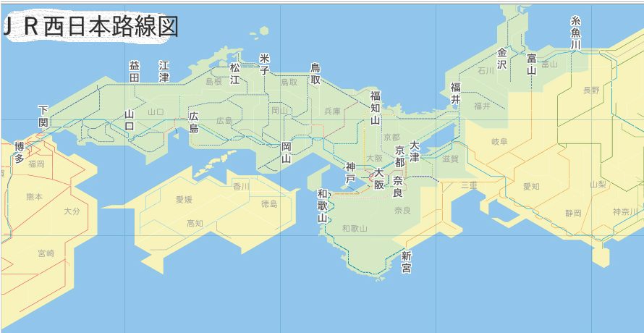Click the bold black 山口 city label
Screen dimensions: 644x333
(130, 120)
